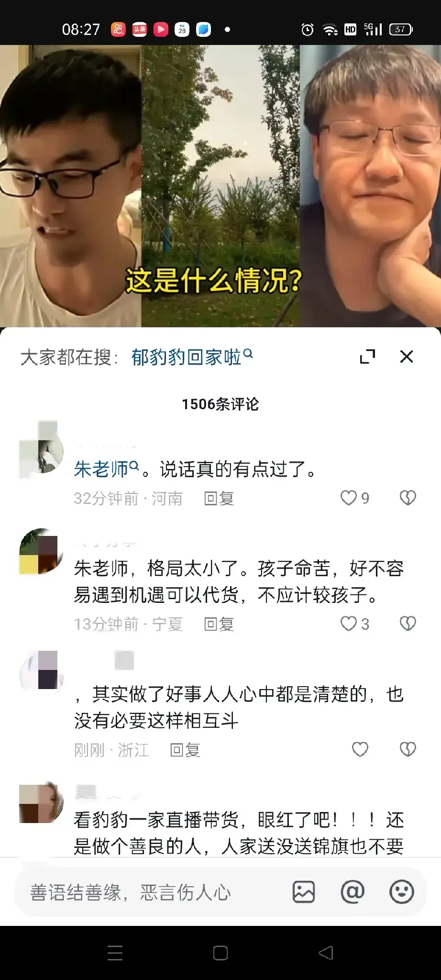Open the first commenter's avatar

pos(41,450)
